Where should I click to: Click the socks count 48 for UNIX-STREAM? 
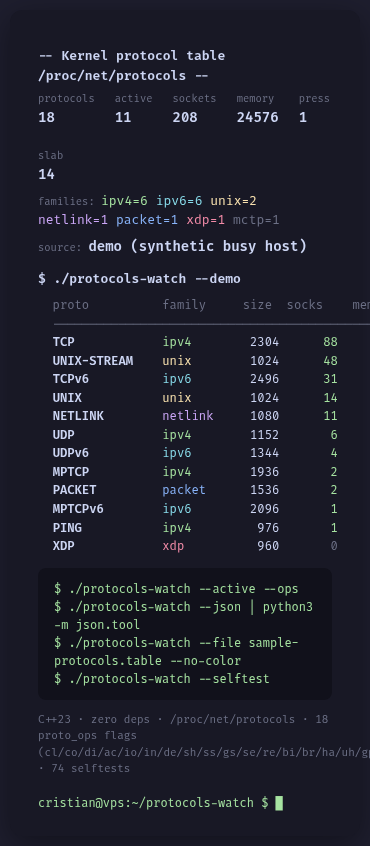330,360
